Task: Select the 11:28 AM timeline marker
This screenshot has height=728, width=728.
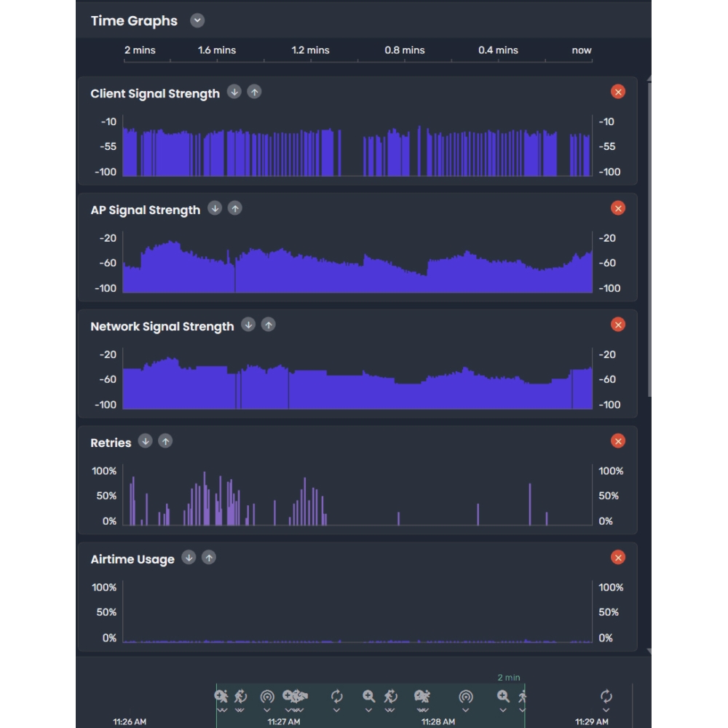Action: (438, 722)
